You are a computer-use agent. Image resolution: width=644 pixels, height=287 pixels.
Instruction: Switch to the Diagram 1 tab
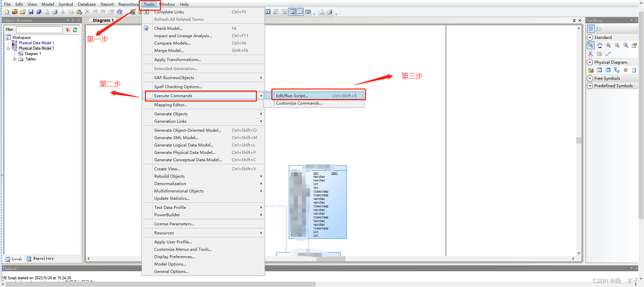(x=103, y=20)
